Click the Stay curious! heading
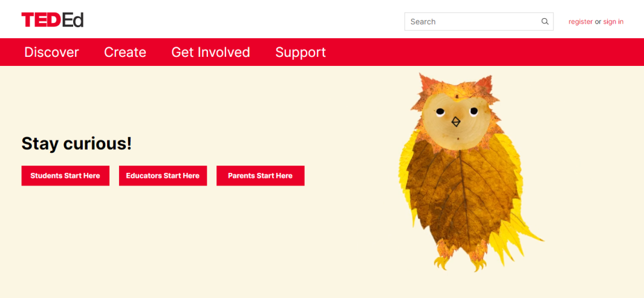 point(76,144)
